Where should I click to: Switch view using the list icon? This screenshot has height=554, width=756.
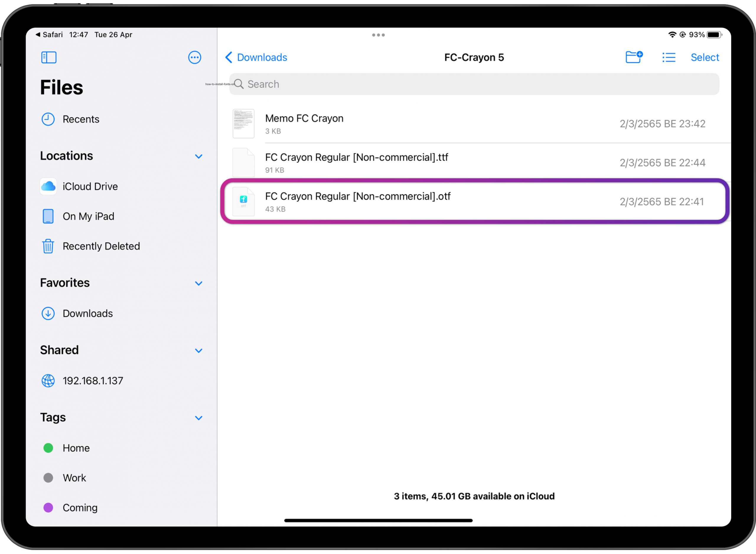point(669,57)
